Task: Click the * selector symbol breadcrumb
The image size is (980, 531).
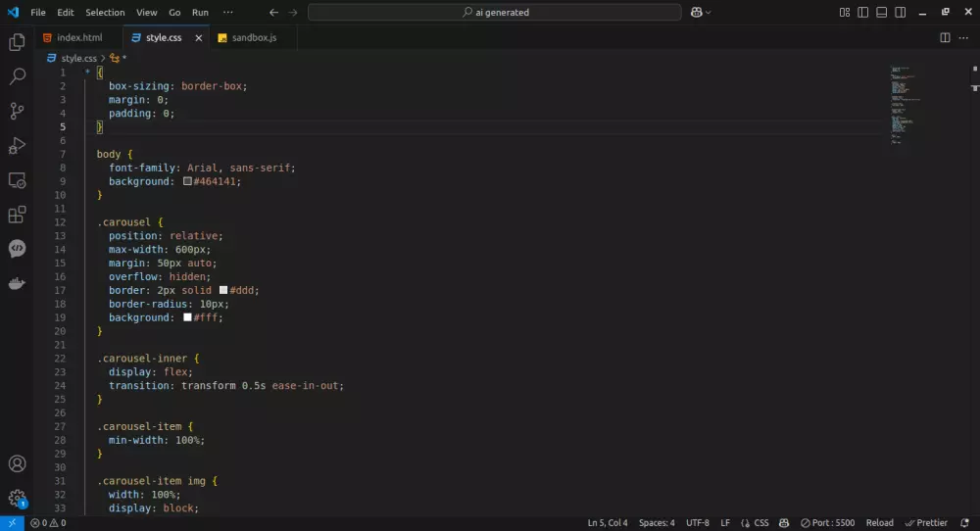Action: coord(119,58)
